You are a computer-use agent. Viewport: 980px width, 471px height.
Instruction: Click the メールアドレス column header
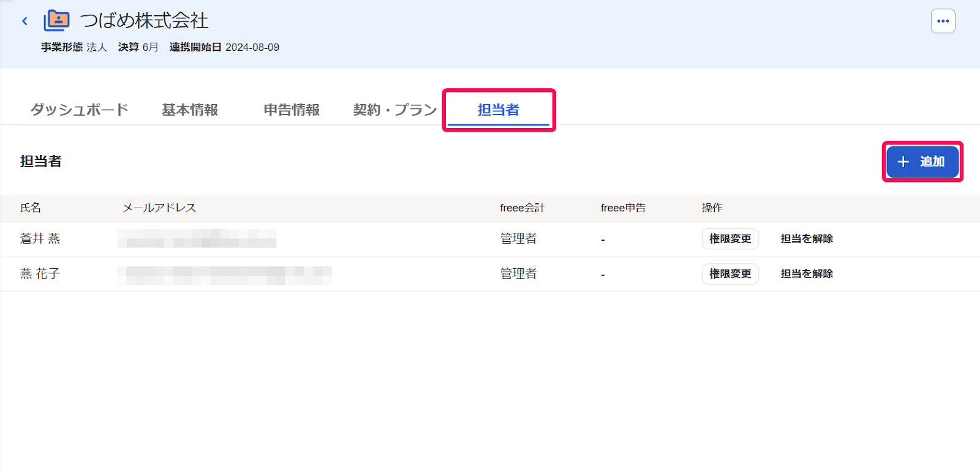click(x=159, y=208)
